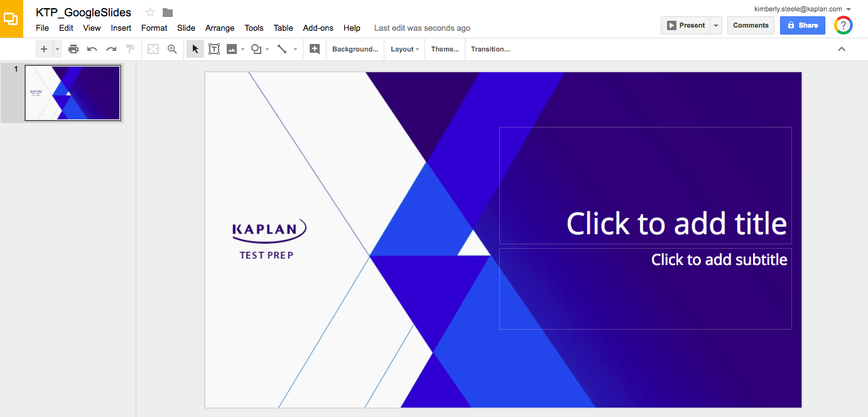This screenshot has height=417, width=868.
Task: Open the zoom magnifier tool
Action: (172, 49)
